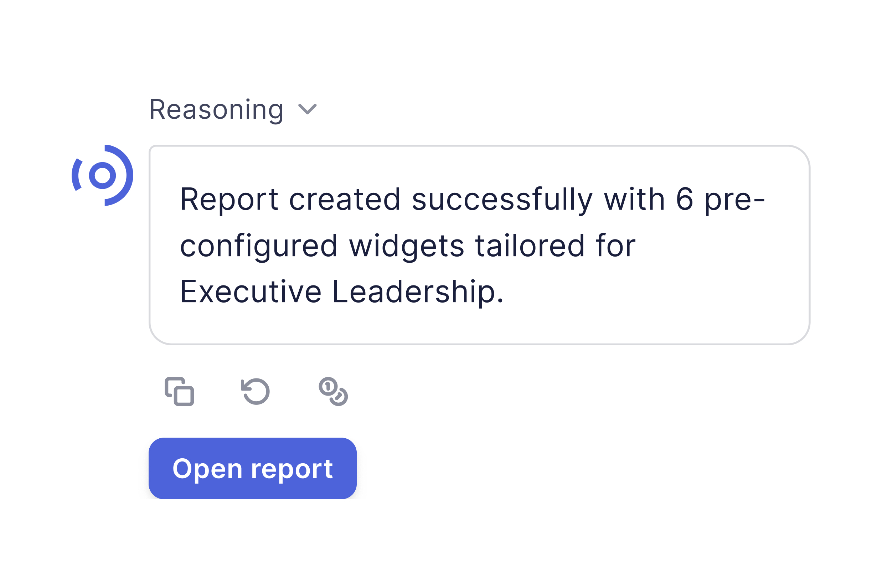
Task: Copy the report message to clipboard
Action: [179, 392]
